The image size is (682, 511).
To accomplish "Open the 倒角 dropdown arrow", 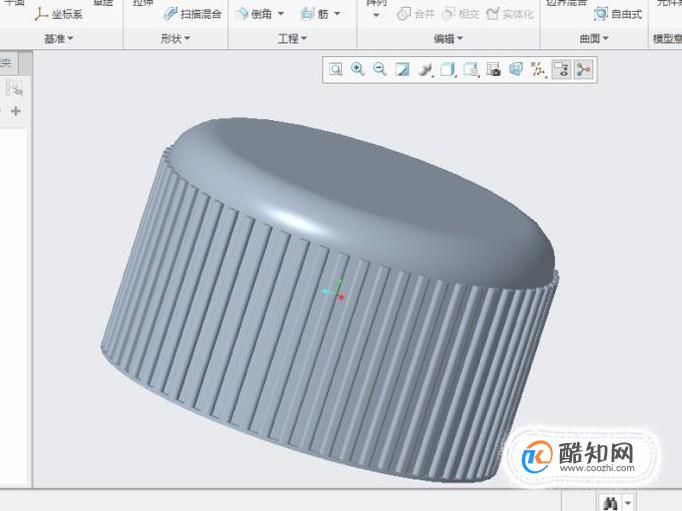I will (x=281, y=14).
